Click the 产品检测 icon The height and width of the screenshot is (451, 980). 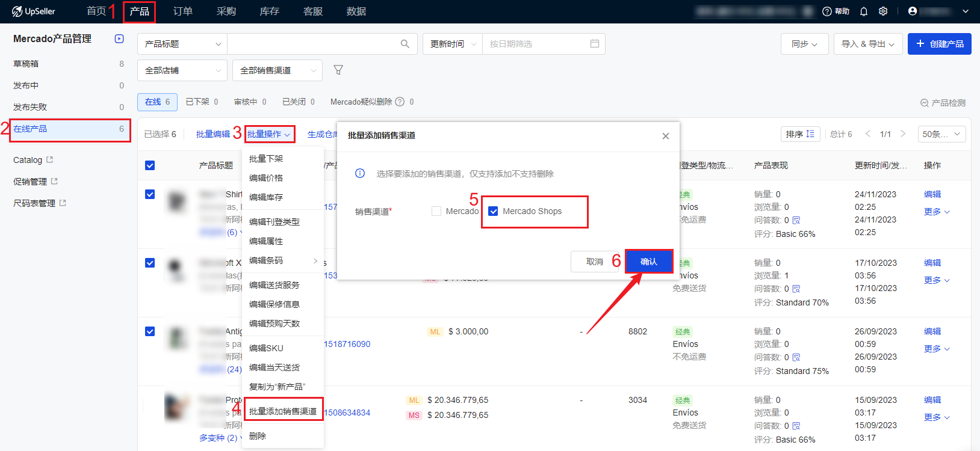tap(925, 103)
